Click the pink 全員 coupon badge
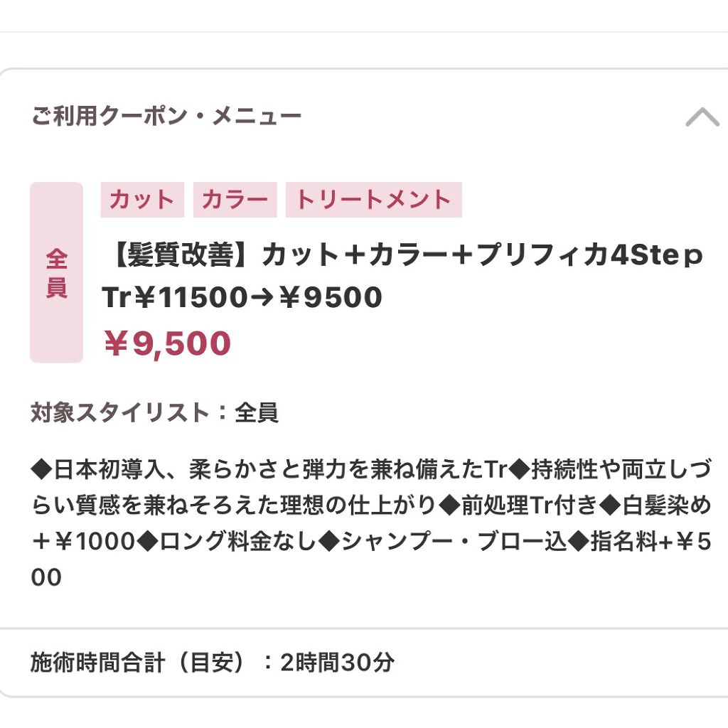728x728 pixels. [56, 272]
